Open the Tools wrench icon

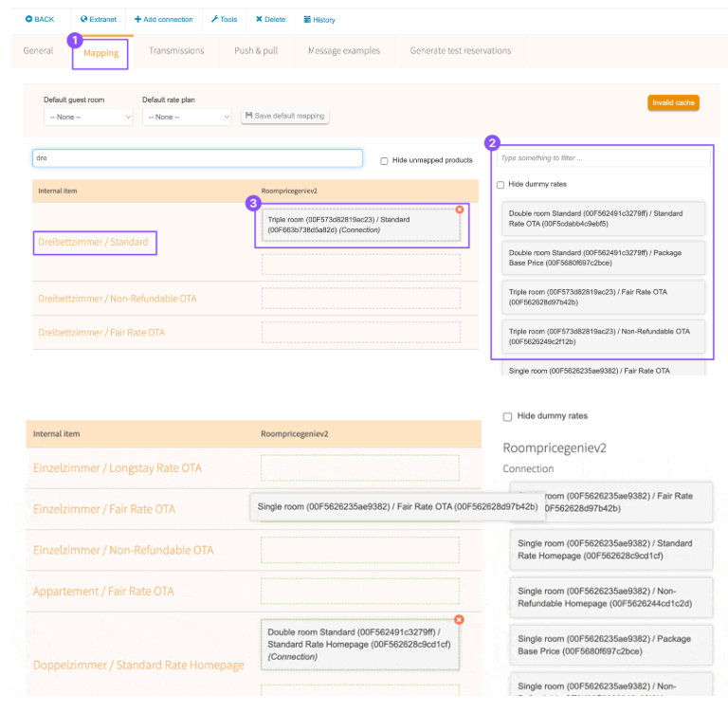click(214, 19)
